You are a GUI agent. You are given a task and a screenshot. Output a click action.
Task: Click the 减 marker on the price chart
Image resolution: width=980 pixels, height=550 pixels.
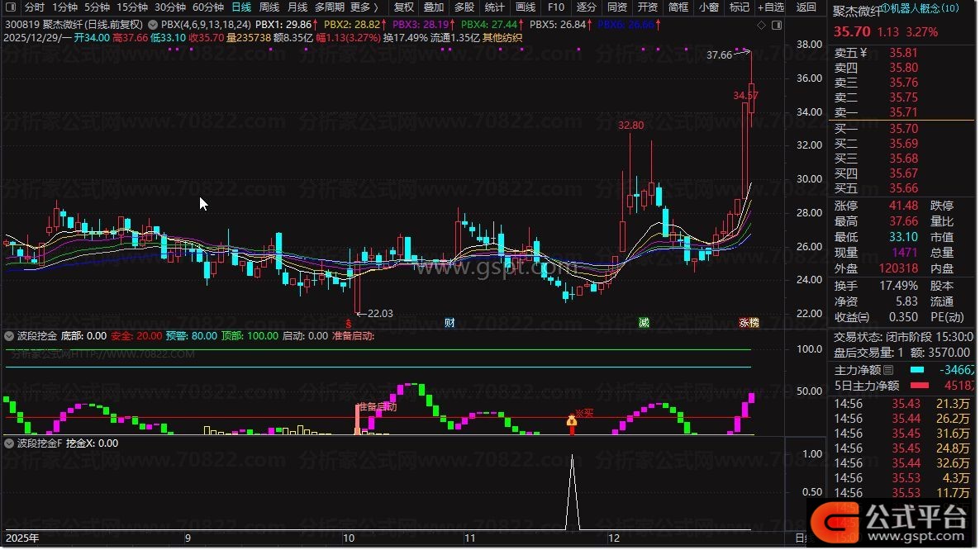click(x=644, y=323)
